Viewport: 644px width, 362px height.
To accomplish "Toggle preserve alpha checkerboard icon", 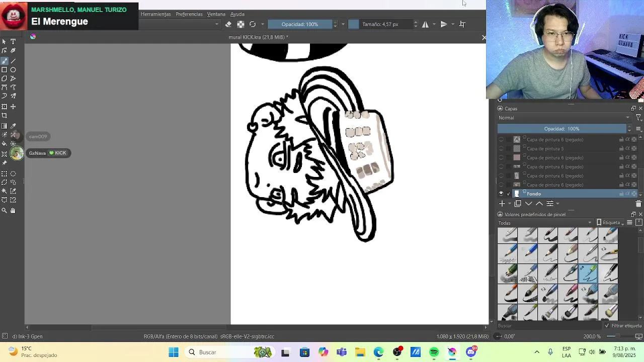I will tap(240, 24).
